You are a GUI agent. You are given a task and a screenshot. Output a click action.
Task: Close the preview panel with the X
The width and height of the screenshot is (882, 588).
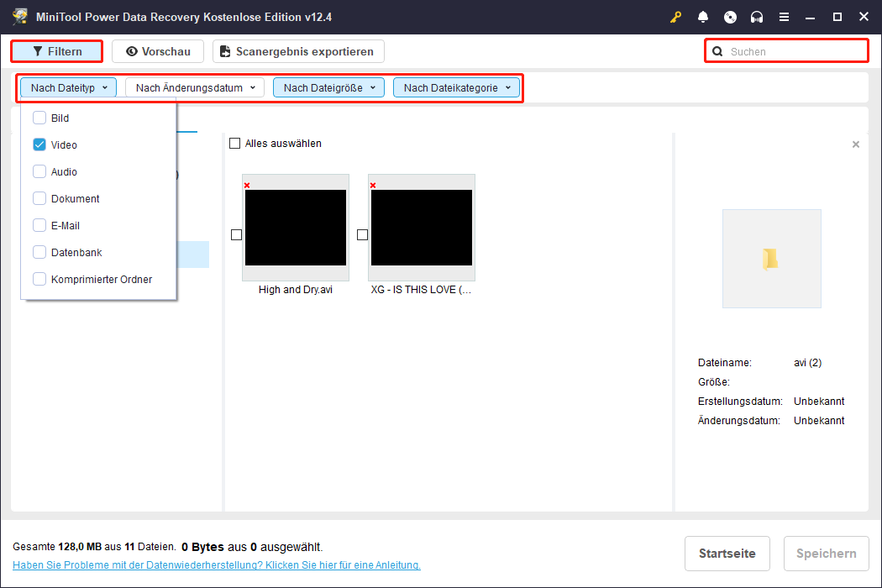[x=856, y=144]
